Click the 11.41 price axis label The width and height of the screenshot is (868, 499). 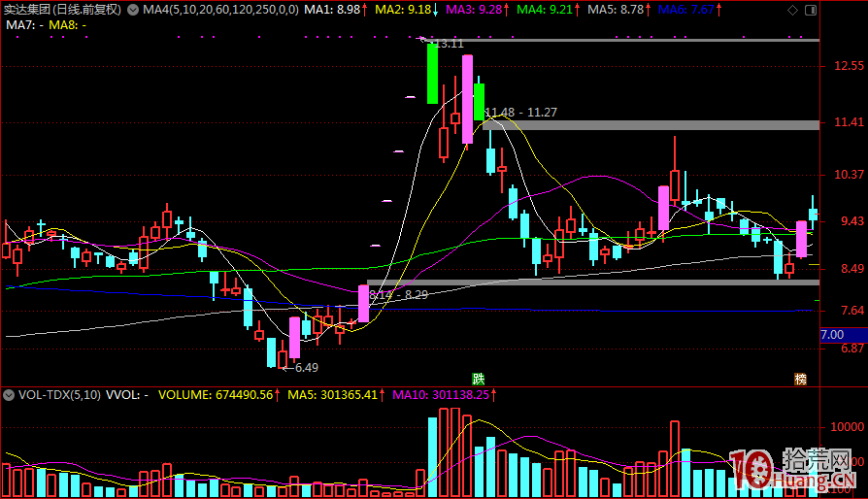(x=850, y=122)
